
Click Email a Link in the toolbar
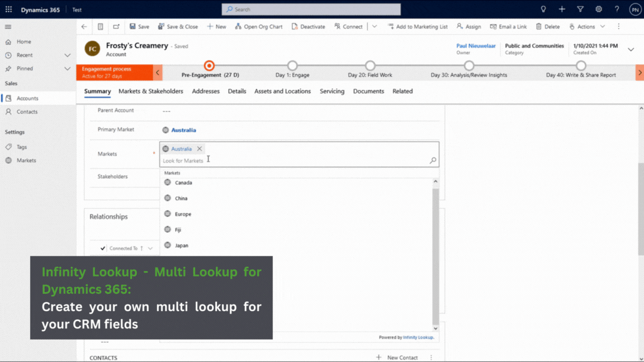tap(510, 26)
